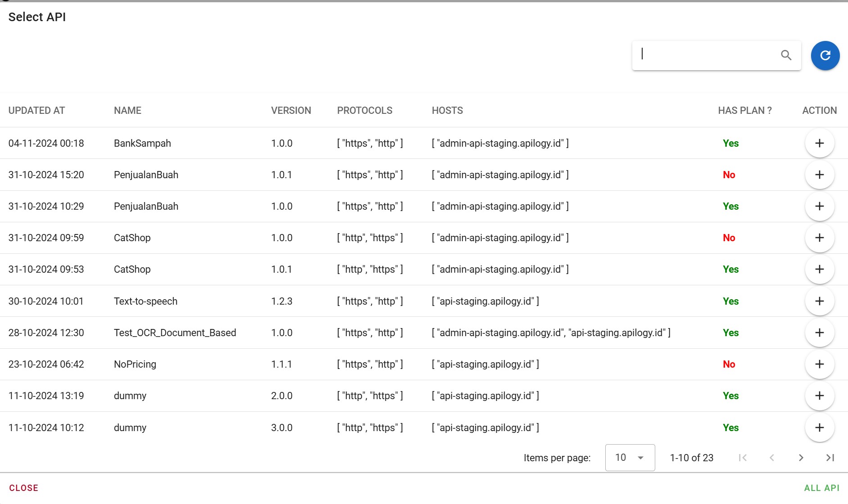Click the refresh button beside search

(825, 55)
